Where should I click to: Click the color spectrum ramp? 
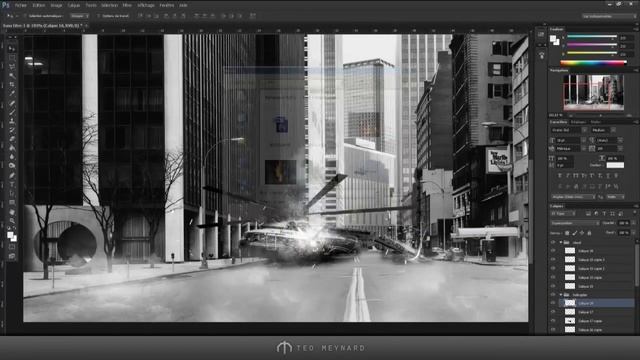[x=593, y=62]
